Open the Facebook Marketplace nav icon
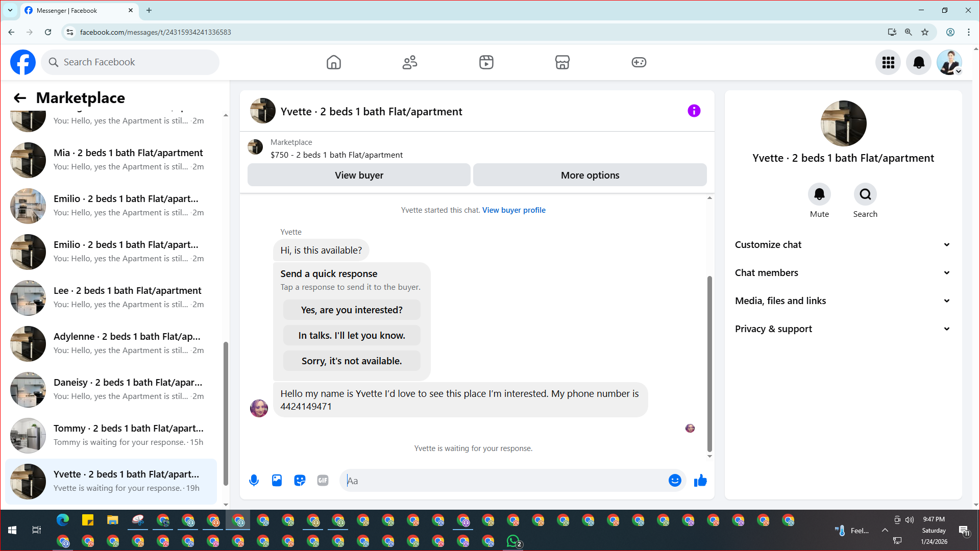980x551 pixels. [x=562, y=62]
